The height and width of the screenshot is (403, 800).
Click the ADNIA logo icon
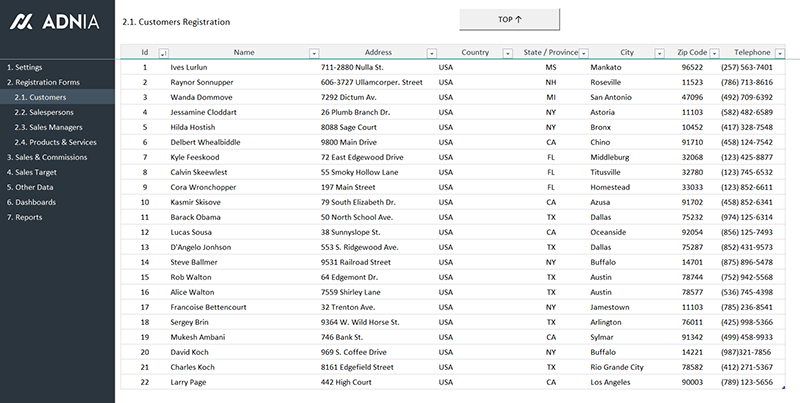point(22,21)
